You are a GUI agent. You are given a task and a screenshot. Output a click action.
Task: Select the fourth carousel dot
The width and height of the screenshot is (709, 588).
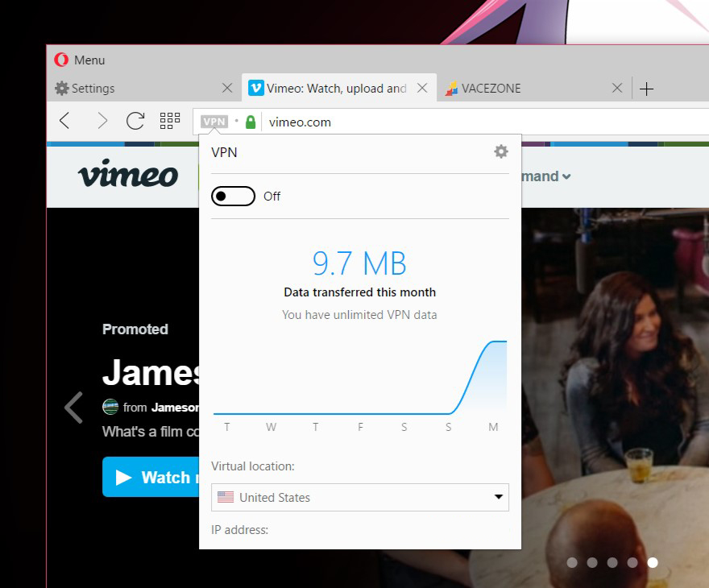(x=632, y=562)
